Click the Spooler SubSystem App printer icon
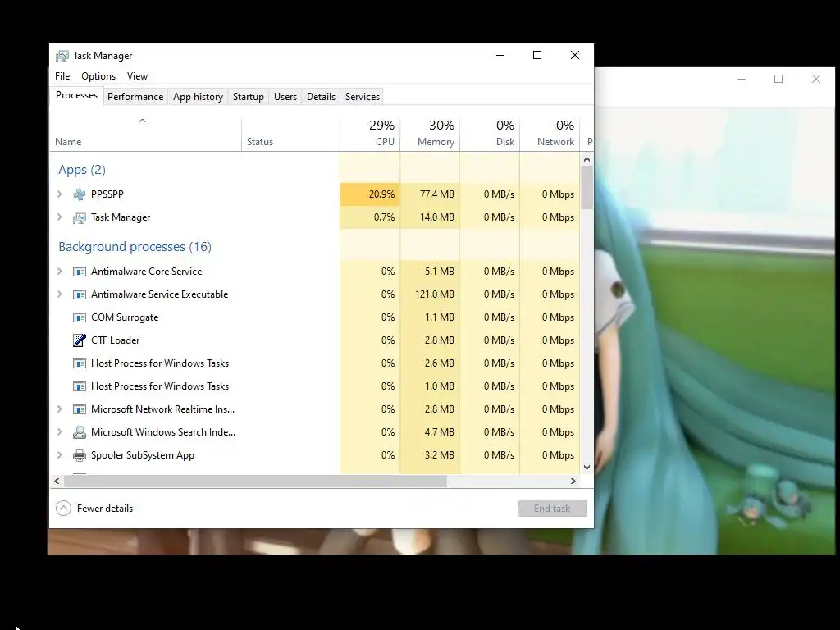 pos(80,455)
